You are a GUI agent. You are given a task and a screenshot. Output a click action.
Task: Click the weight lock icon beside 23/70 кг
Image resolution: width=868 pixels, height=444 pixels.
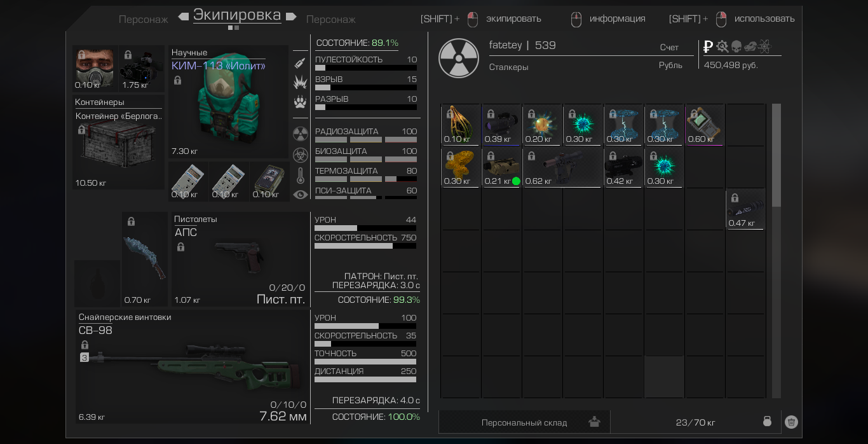(767, 422)
